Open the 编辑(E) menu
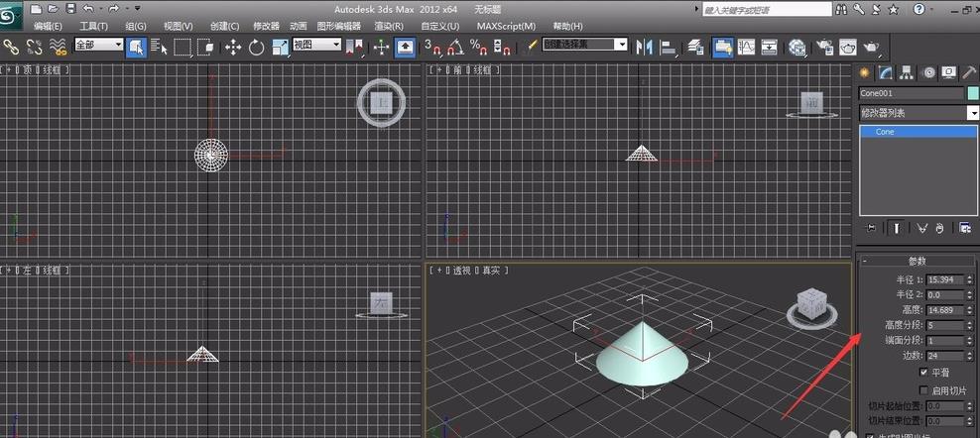Viewport: 980px width, 438px height. coord(48,26)
